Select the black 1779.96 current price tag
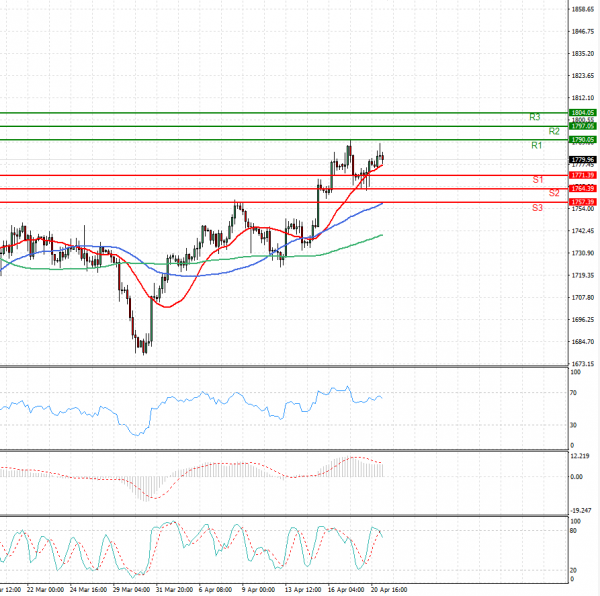600x596 pixels. [x=583, y=160]
